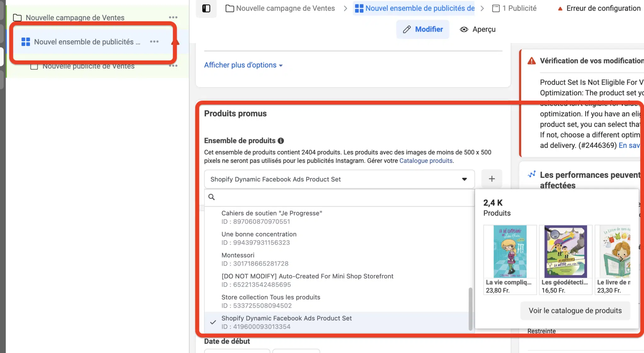The width and height of the screenshot is (644, 353).
Task: Click the product list scrollbar
Action: coord(470,309)
